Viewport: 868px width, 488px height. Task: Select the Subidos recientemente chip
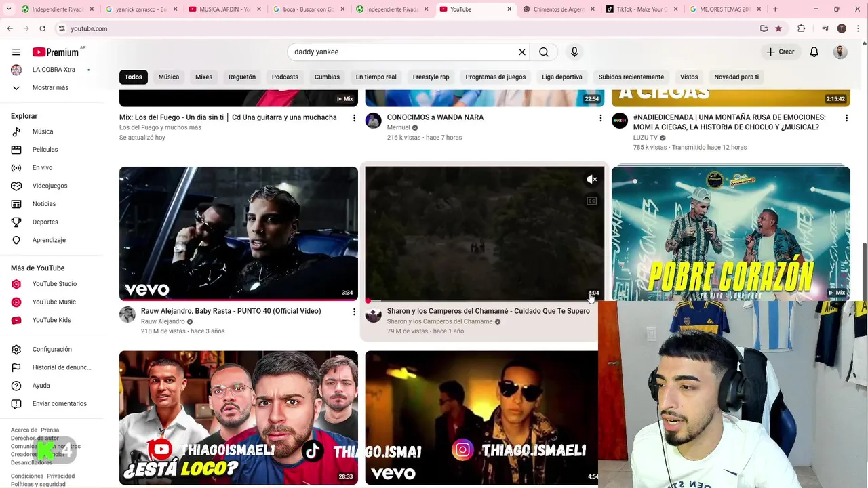tap(631, 77)
